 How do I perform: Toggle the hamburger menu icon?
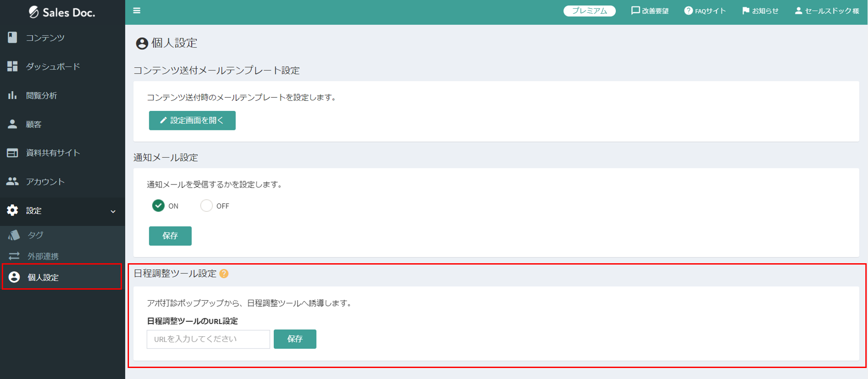(137, 11)
